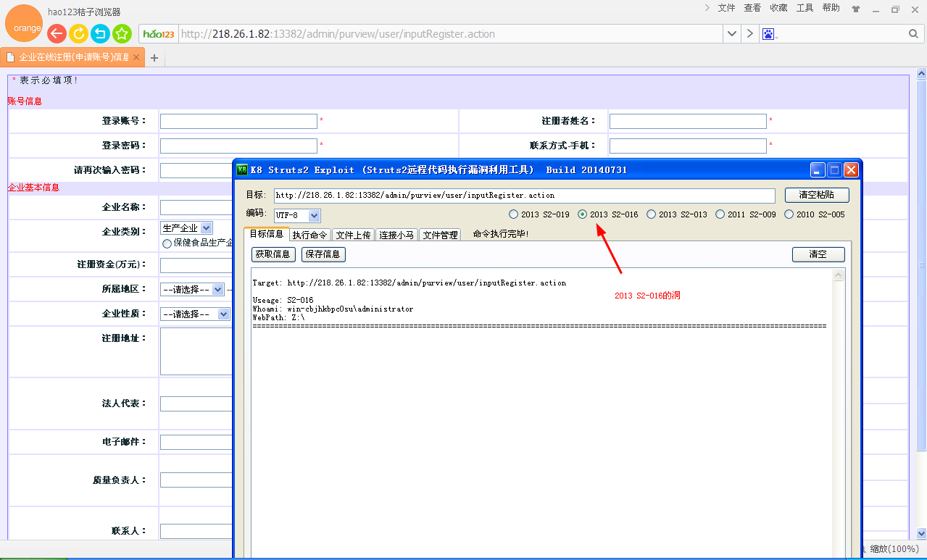Click the Whoami output line
Image resolution: width=927 pixels, height=560 pixels.
(333, 309)
